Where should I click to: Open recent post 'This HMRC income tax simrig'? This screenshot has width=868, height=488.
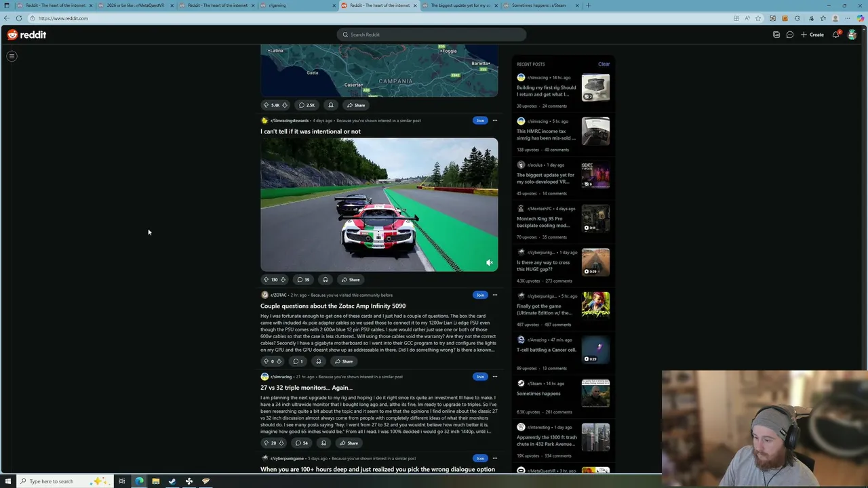click(546, 134)
